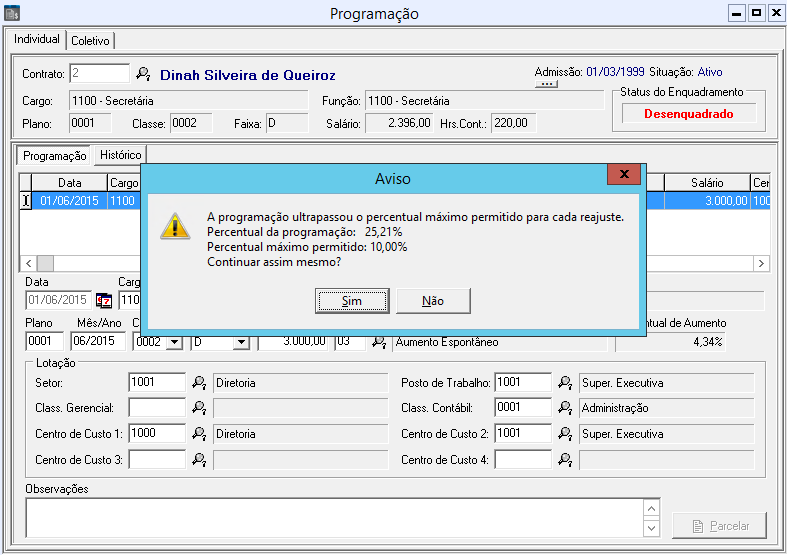The image size is (787, 555).
Task: Click the empty Centro de Custo 4 field
Action: pyautogui.click(x=523, y=459)
